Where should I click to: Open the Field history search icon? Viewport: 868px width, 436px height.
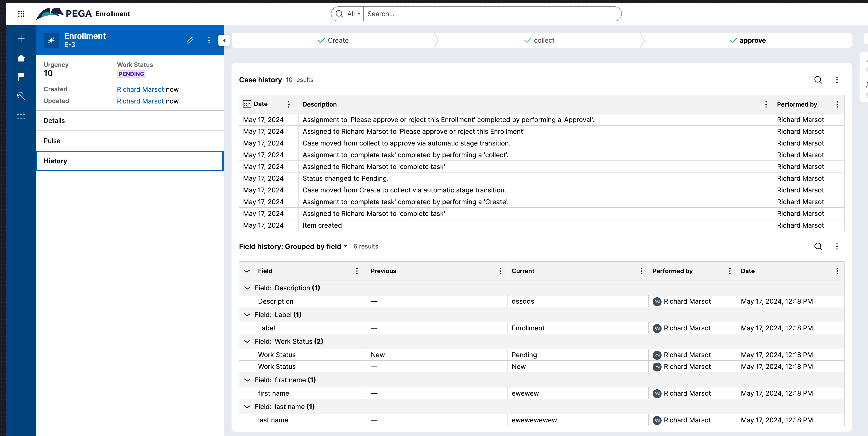tap(818, 246)
